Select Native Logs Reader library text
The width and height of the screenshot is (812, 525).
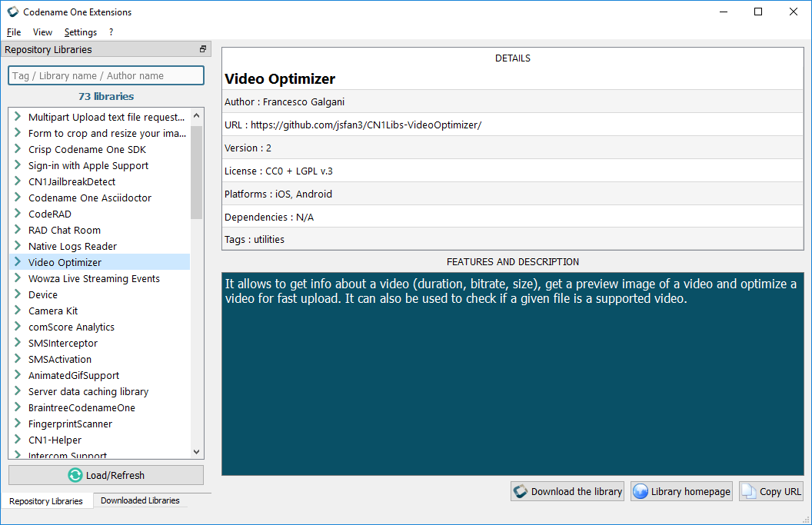click(x=72, y=247)
